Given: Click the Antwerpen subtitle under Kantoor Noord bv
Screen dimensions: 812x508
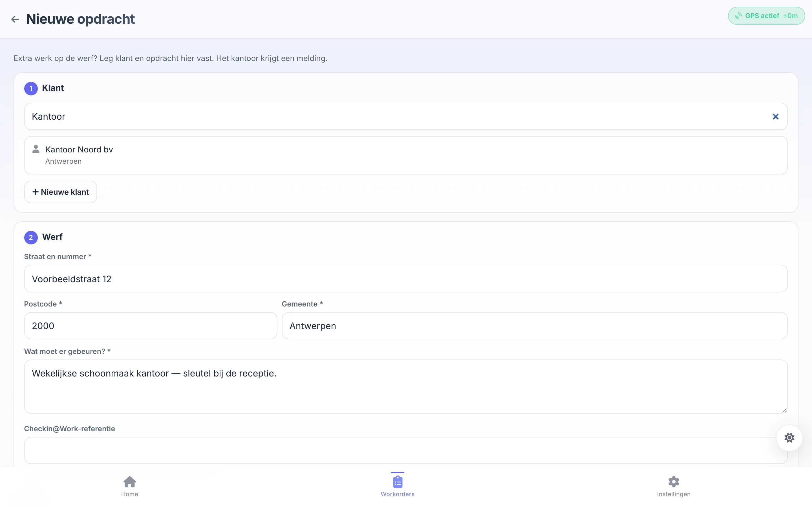Looking at the screenshot, I should coord(63,161).
